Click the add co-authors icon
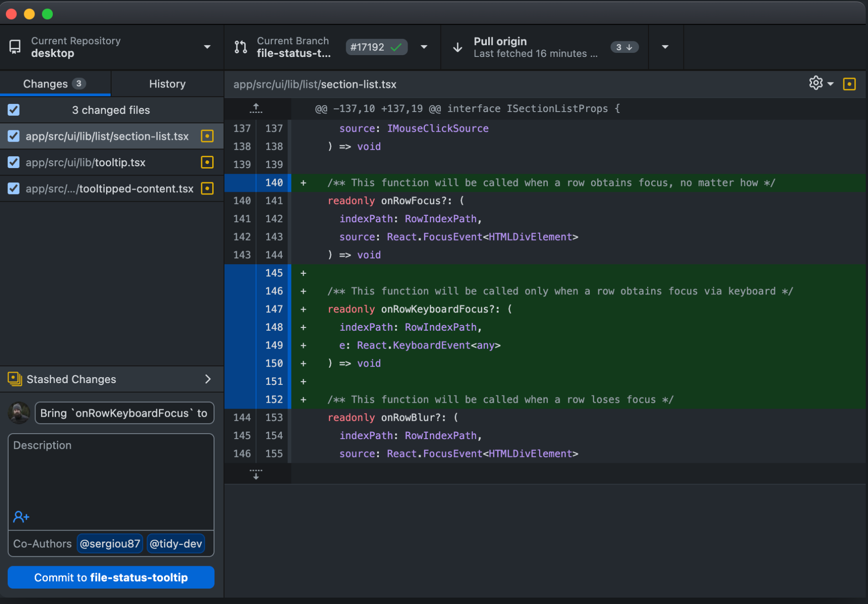Viewport: 868px width, 604px height. 21,517
